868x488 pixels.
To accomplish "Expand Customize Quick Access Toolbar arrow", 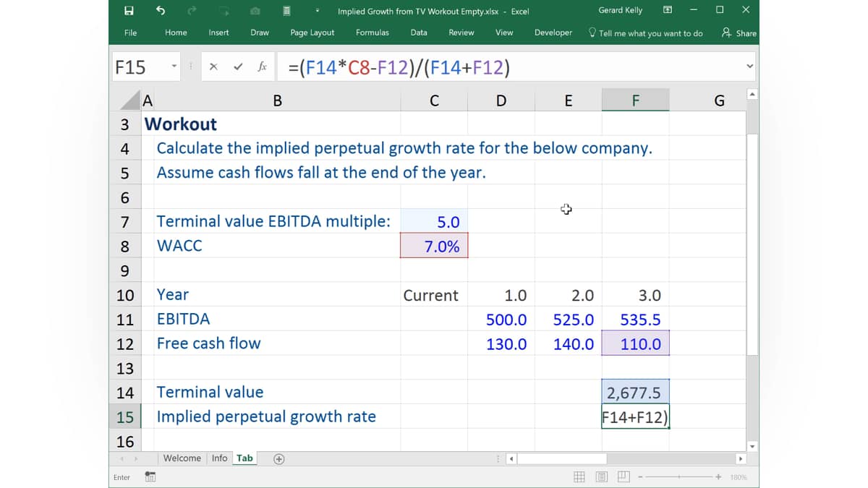I will [318, 10].
